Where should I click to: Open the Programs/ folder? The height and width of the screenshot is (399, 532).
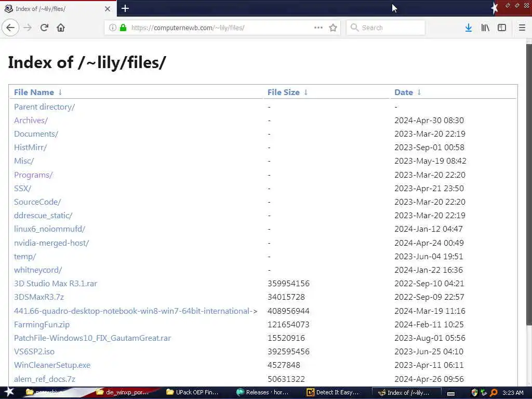(33, 175)
